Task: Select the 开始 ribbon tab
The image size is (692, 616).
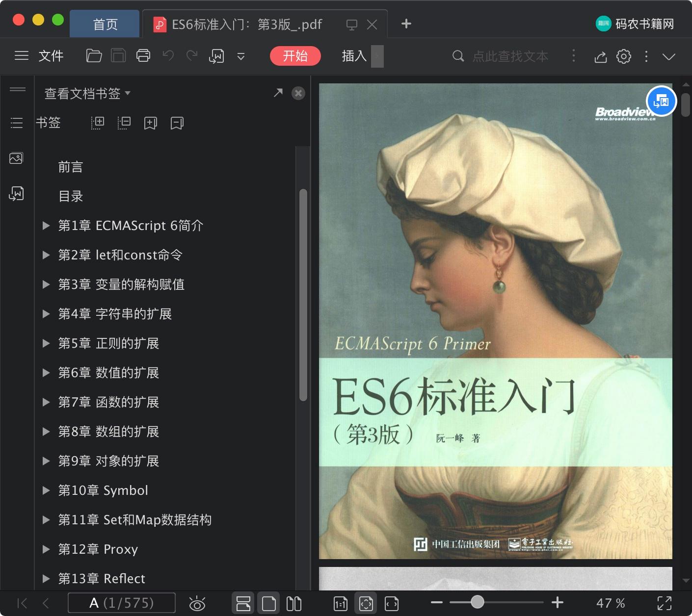Action: pos(295,56)
